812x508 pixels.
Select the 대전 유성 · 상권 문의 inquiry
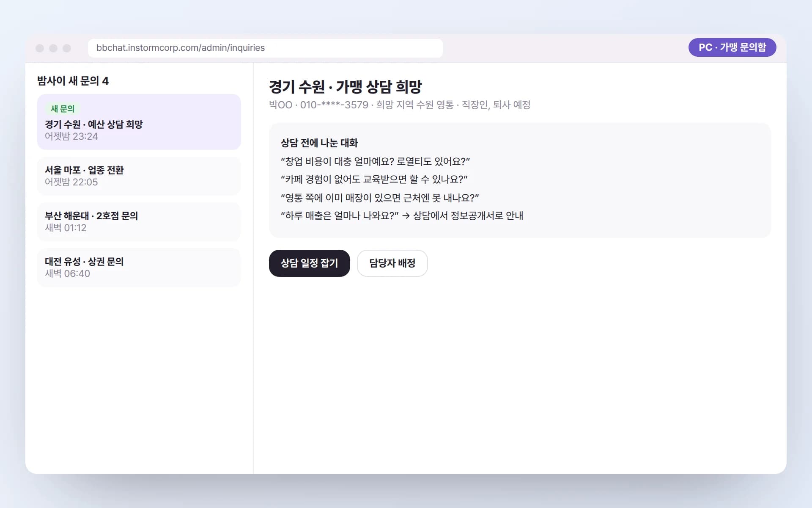[x=139, y=268]
